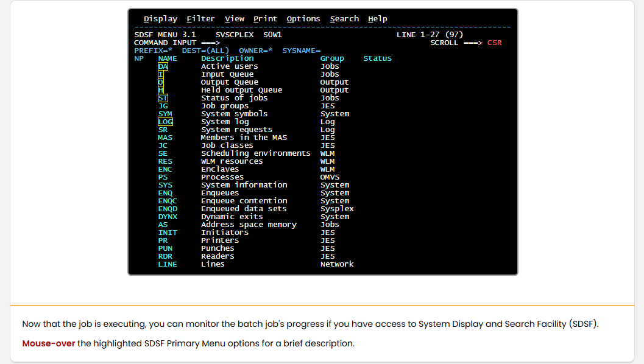Click the RDR menu name
The width and height of the screenshot is (644, 364).
[165, 256]
